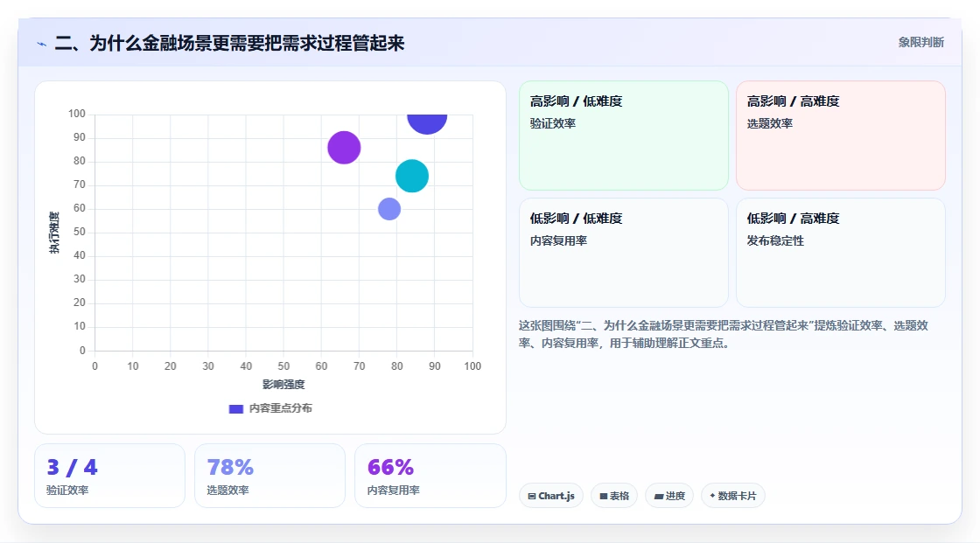Click the 内容重点分布 legend text
The width and height of the screenshot is (980, 543).
[280, 408]
